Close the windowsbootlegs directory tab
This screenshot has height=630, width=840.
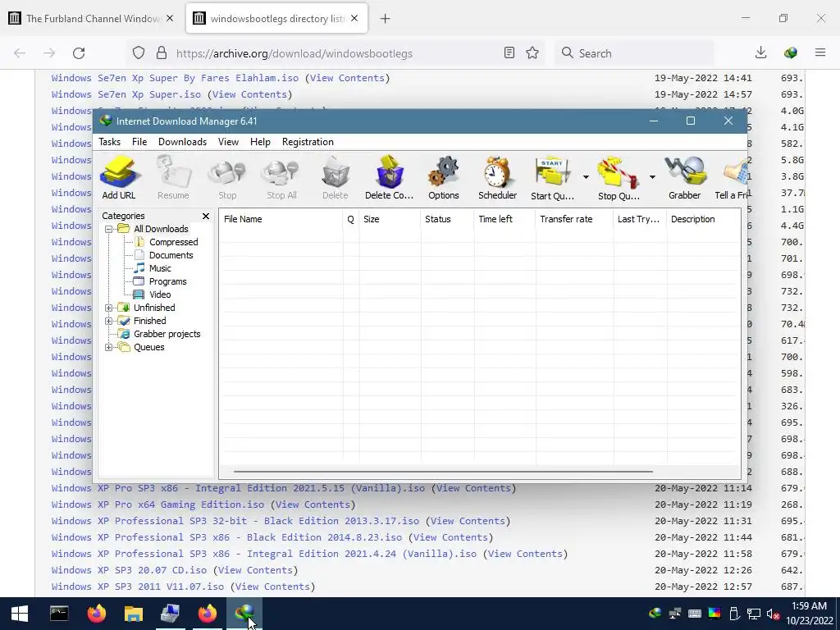tap(354, 18)
